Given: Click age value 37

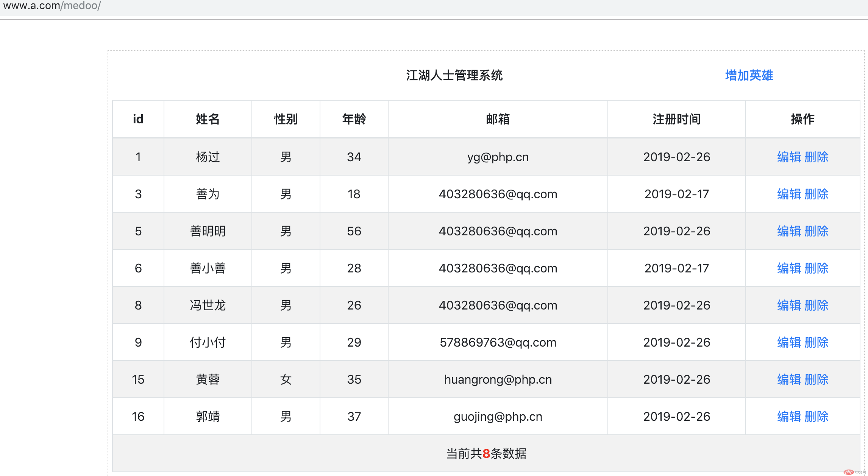Looking at the screenshot, I should coord(354,417).
